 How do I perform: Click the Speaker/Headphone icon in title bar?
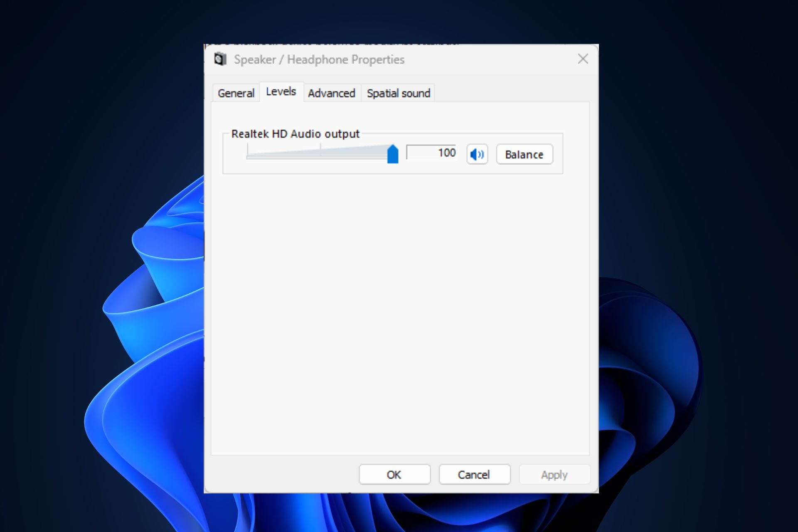(x=221, y=58)
